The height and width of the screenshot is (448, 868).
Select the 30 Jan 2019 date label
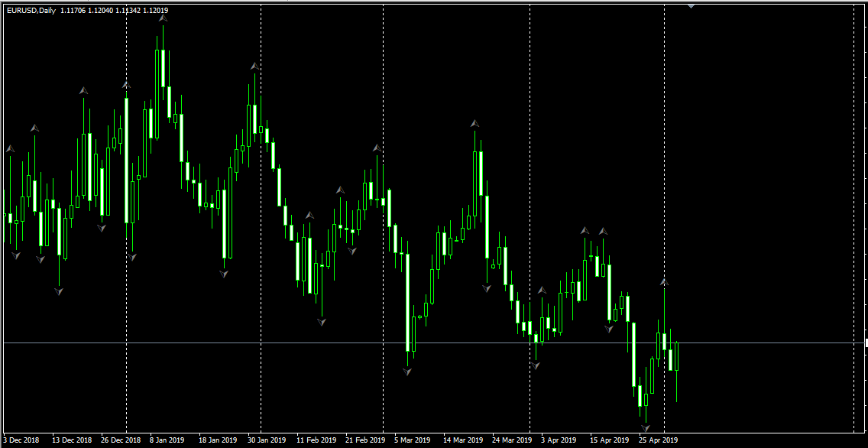click(266, 440)
